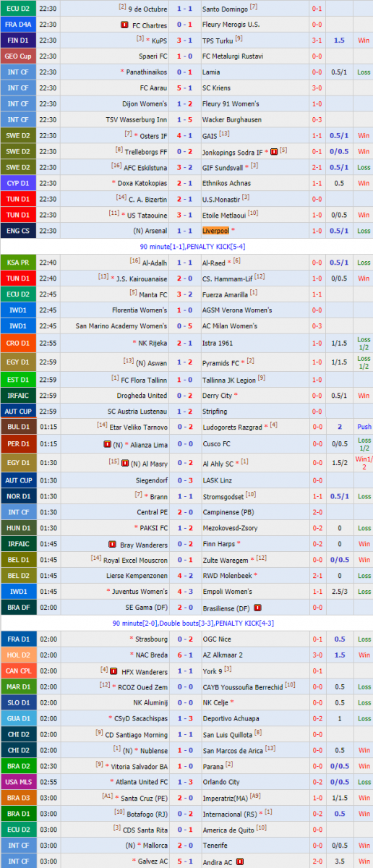Viewport: 373px width, 868px height.
Task: Open the CYP D1 league badge
Action: coord(18,183)
